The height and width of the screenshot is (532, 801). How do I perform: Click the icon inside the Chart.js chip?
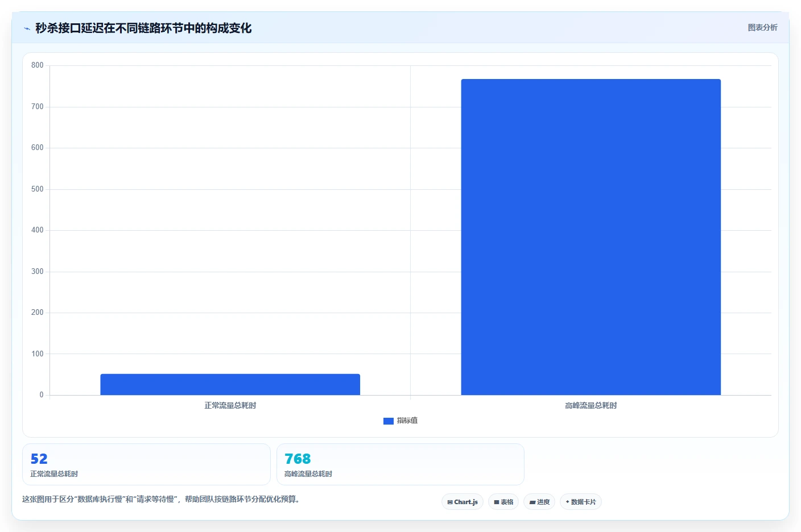pos(450,502)
